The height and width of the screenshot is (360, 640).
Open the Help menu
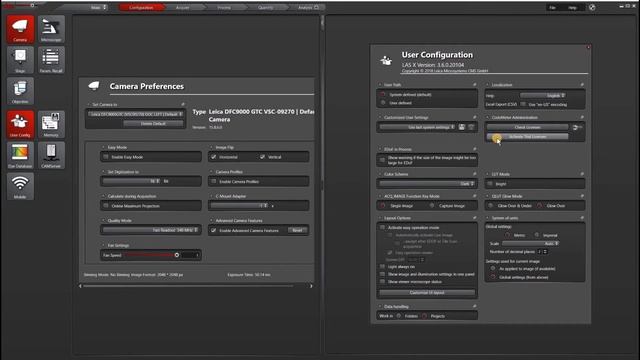point(572,7)
